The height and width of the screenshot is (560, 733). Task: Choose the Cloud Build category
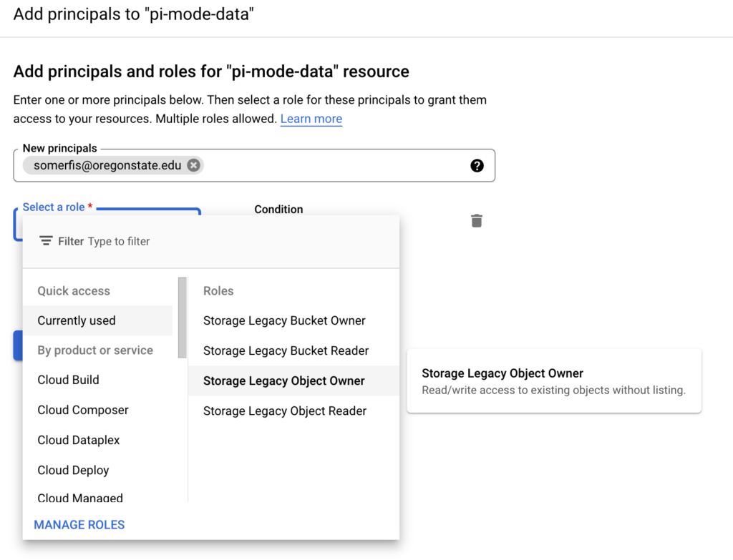coord(97,380)
